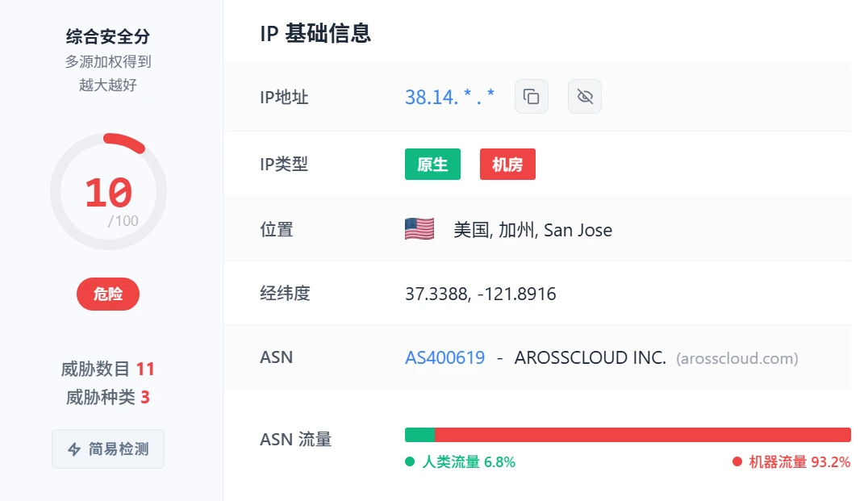
Task: Click the 威胁数目 11 count
Action: tap(108, 369)
